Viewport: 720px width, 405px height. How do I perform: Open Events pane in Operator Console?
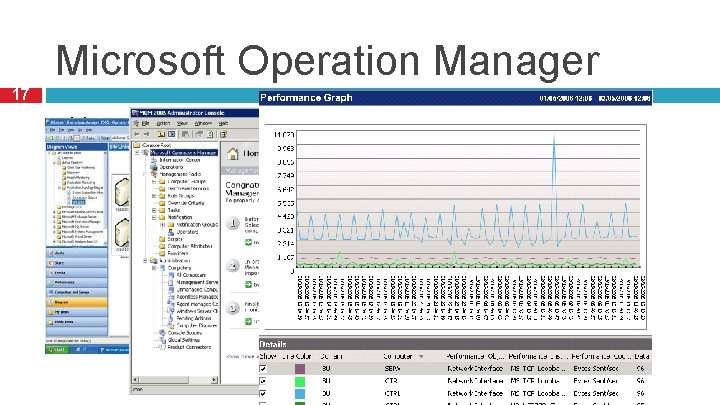[77, 273]
